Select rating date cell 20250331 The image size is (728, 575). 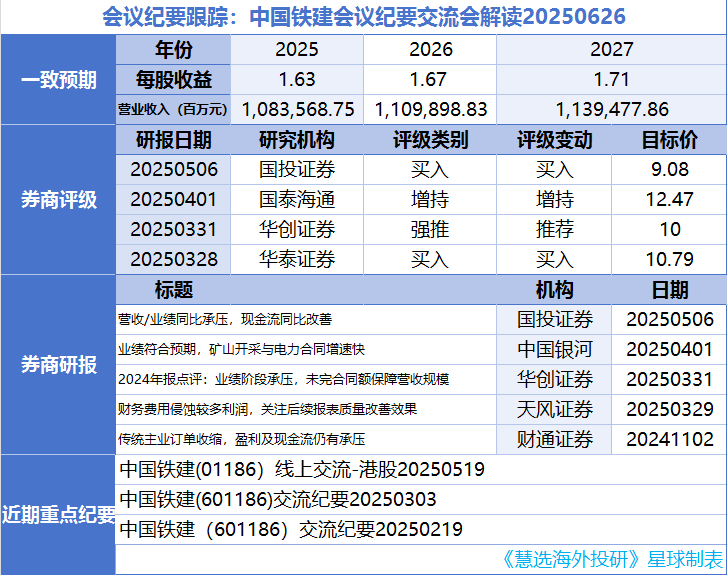(173, 229)
